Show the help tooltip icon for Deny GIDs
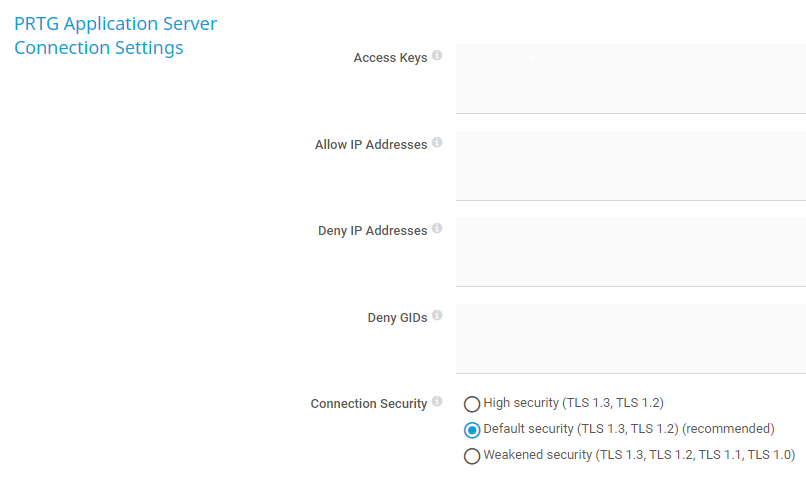The height and width of the screenshot is (478, 806). 437,316
